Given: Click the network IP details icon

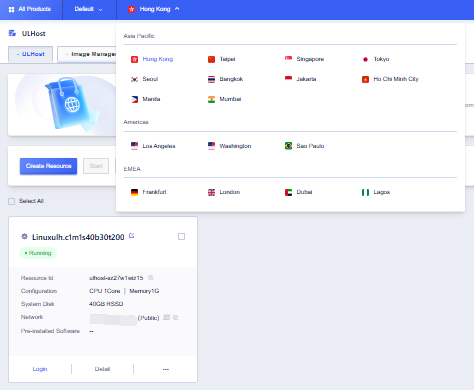Looking at the screenshot, I should 166,318.
